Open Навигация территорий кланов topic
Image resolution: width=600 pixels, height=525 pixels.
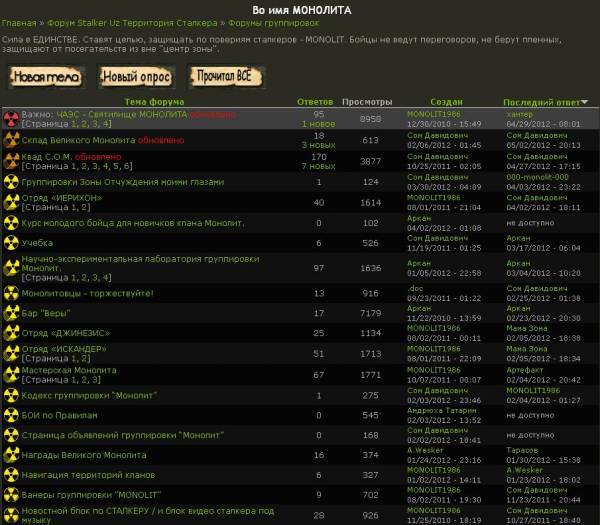[88, 475]
